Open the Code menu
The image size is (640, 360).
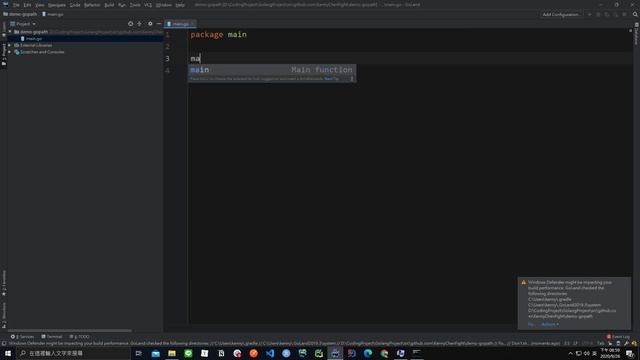(x=75, y=5)
